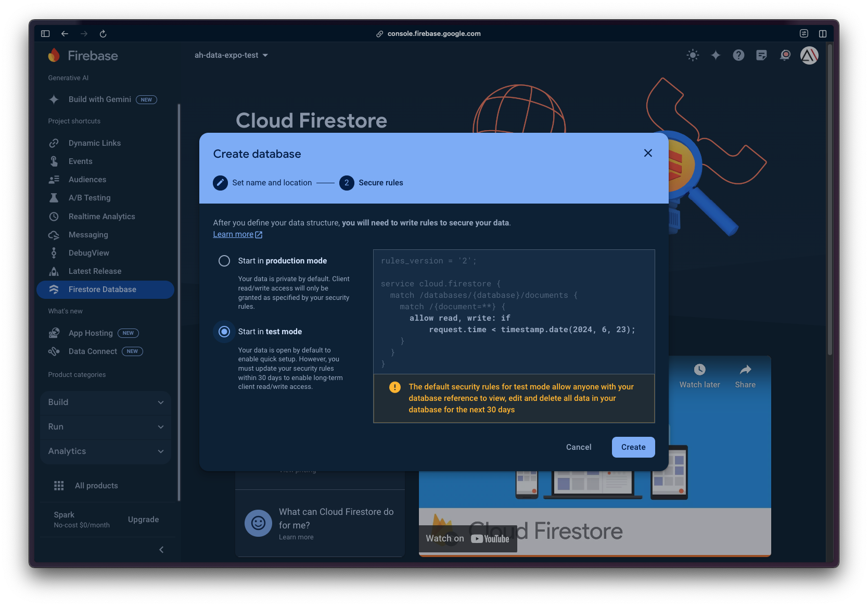Close the Create database dialog
Image resolution: width=868 pixels, height=606 pixels.
648,153
